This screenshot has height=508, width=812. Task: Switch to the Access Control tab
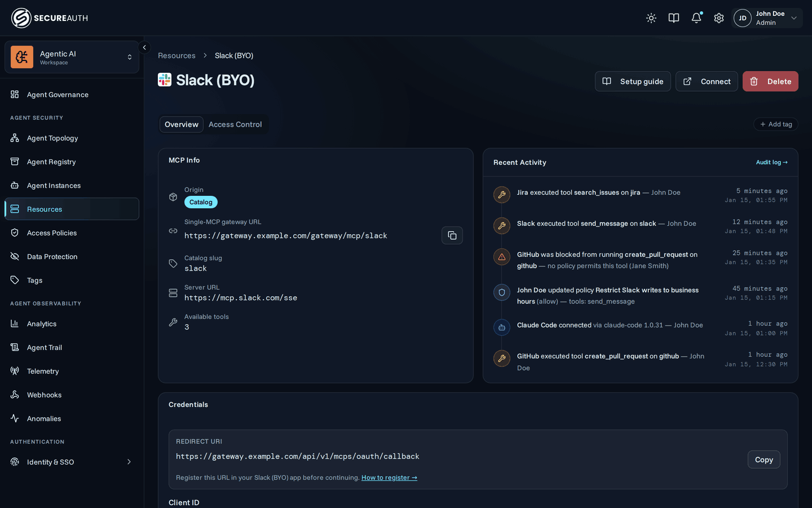tap(235, 125)
